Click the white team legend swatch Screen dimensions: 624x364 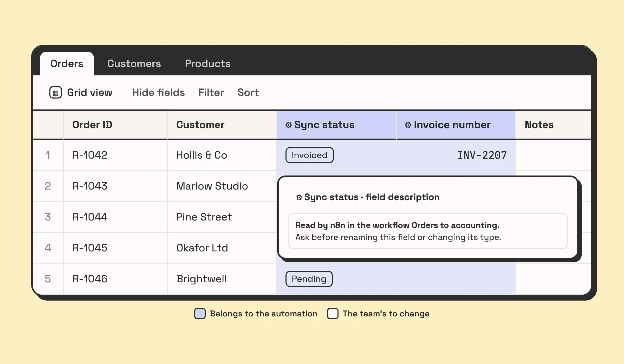[333, 314]
